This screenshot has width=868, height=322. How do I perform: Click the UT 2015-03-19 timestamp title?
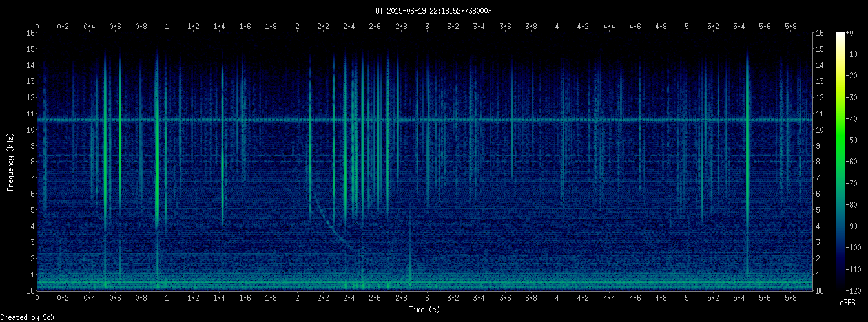433,11
